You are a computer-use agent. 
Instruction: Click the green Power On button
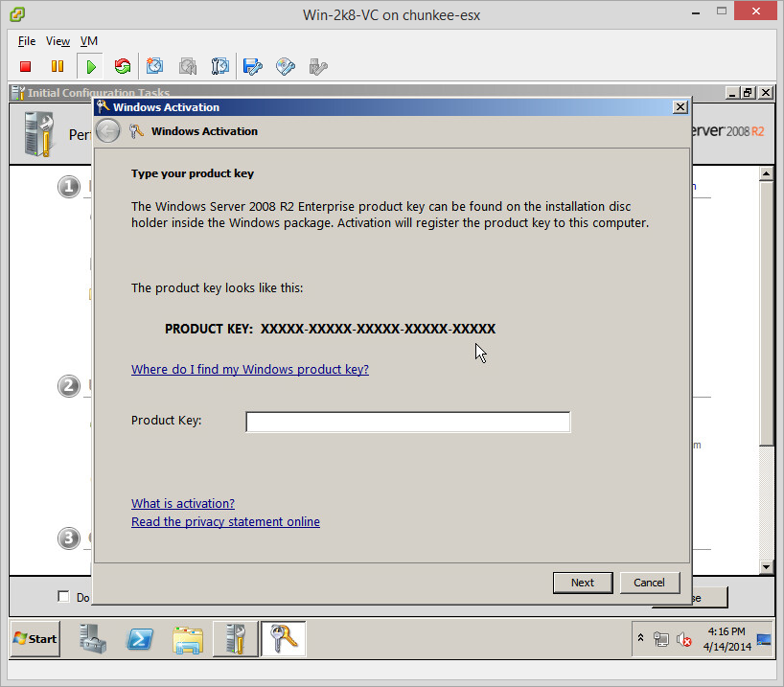point(90,66)
